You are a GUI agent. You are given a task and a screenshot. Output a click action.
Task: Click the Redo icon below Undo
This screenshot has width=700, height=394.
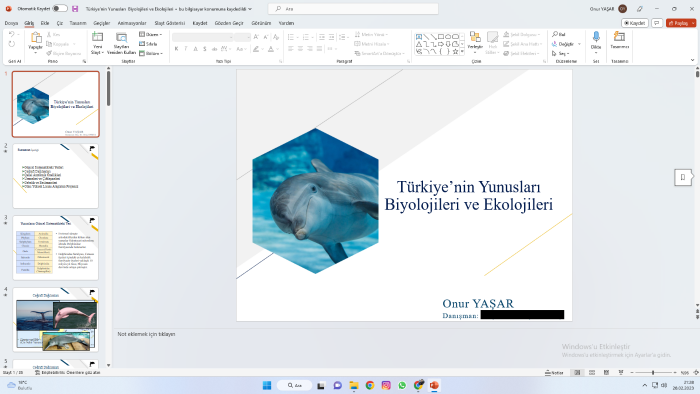click(11, 44)
